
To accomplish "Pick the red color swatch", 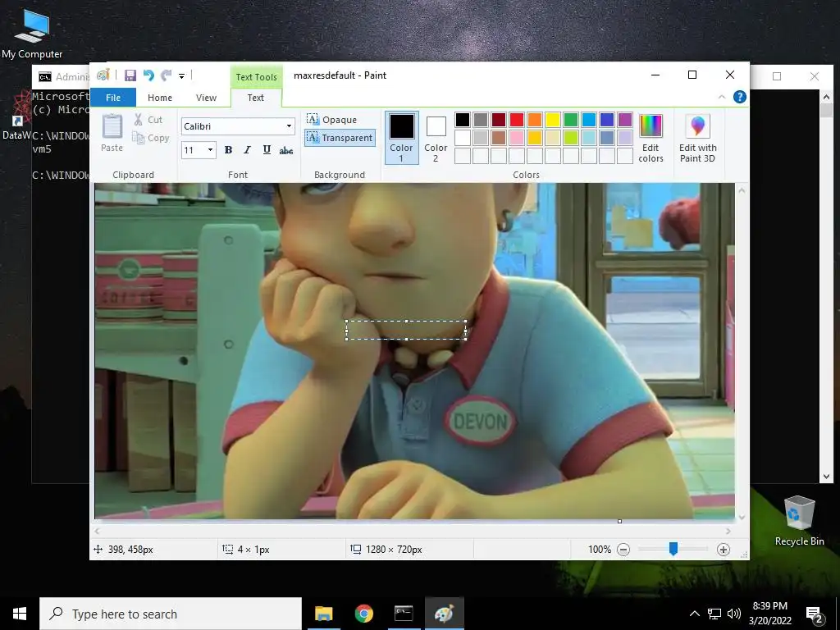I will pyautogui.click(x=517, y=120).
